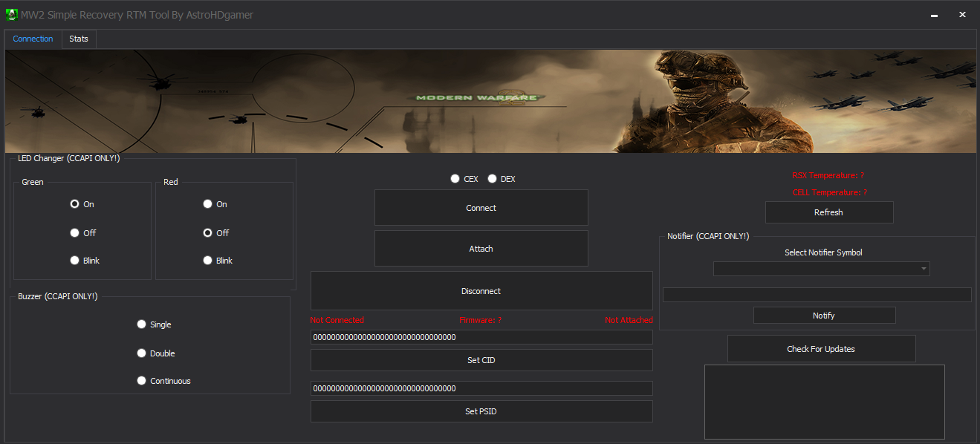Viewport: 980px width, 444px height.
Task: Select the Single buzzer option
Action: click(154, 324)
